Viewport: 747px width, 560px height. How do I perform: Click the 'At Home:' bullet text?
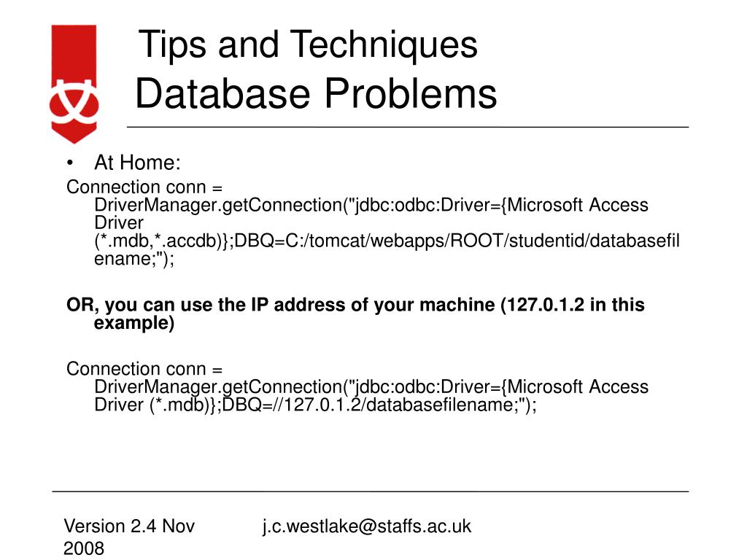coord(137,163)
